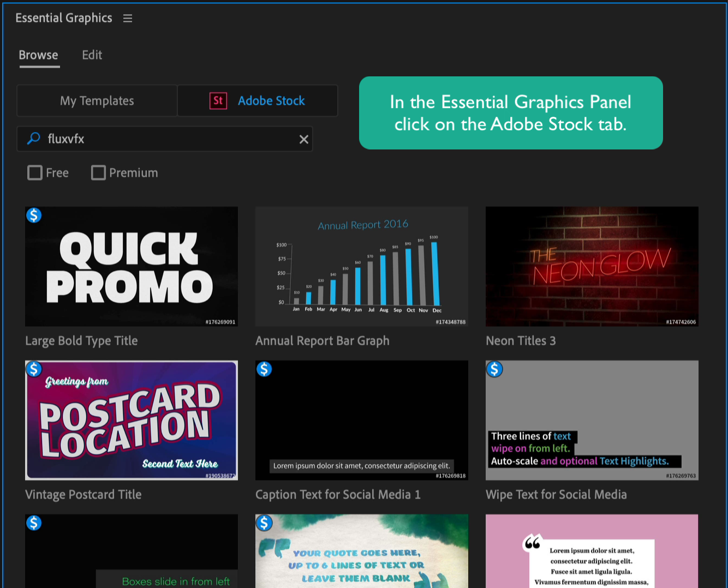Image resolution: width=728 pixels, height=588 pixels.
Task: Select the watercolor Your Quote Goes Here thumbnail
Action: point(362,551)
